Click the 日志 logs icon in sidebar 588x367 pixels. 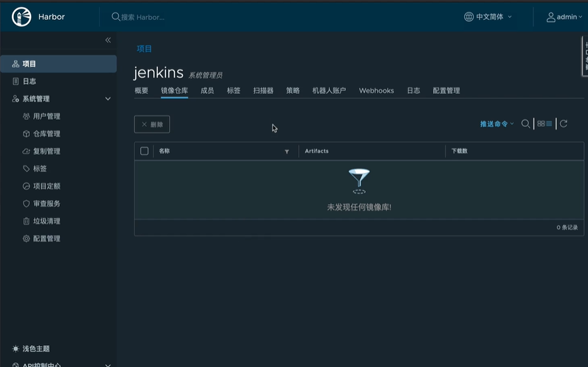(x=15, y=81)
